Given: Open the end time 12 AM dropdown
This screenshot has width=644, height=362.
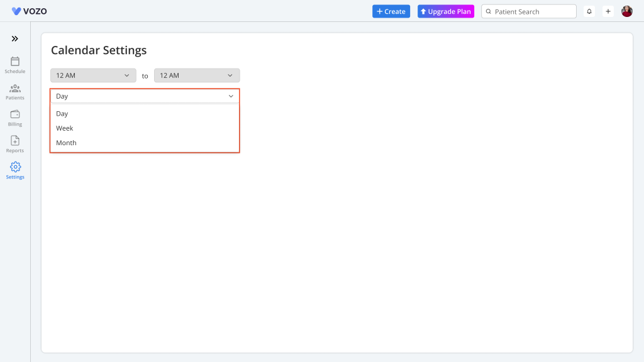Looking at the screenshot, I should point(197,75).
